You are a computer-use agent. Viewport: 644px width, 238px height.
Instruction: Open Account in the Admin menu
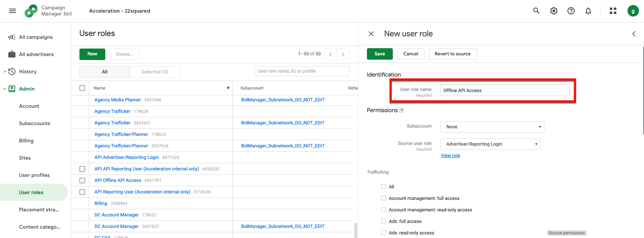coord(29,106)
